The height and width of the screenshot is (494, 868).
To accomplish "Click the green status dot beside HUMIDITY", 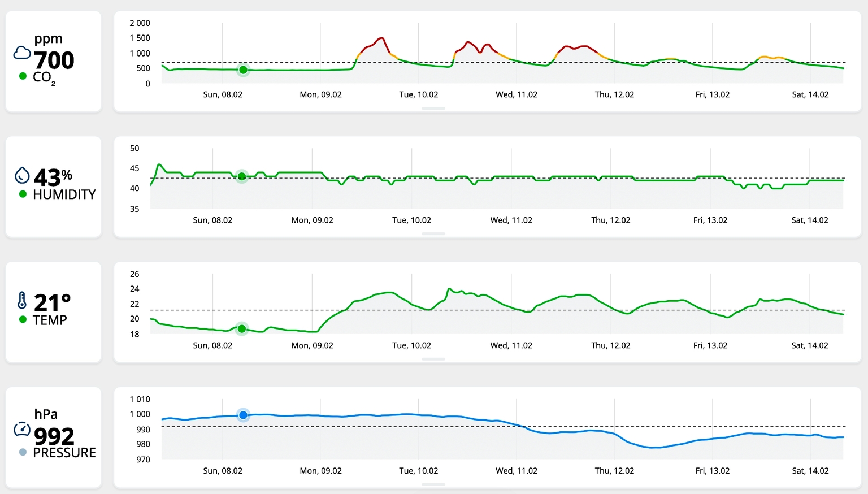I will (23, 194).
